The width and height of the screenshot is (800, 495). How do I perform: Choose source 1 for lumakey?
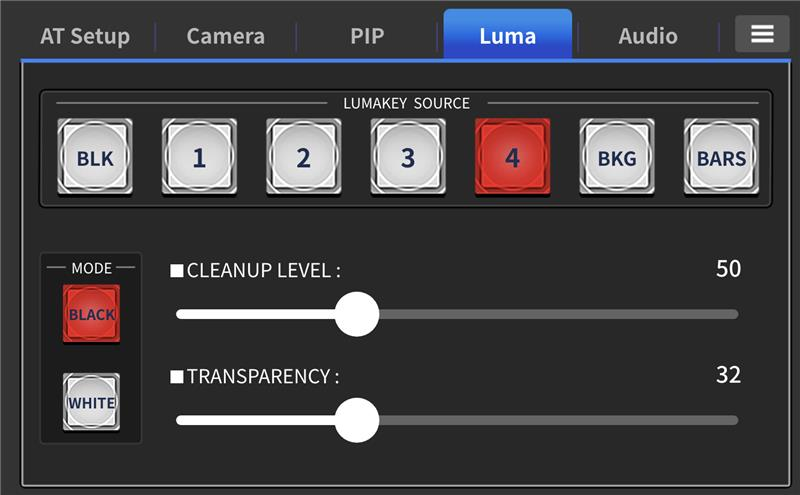(199, 157)
